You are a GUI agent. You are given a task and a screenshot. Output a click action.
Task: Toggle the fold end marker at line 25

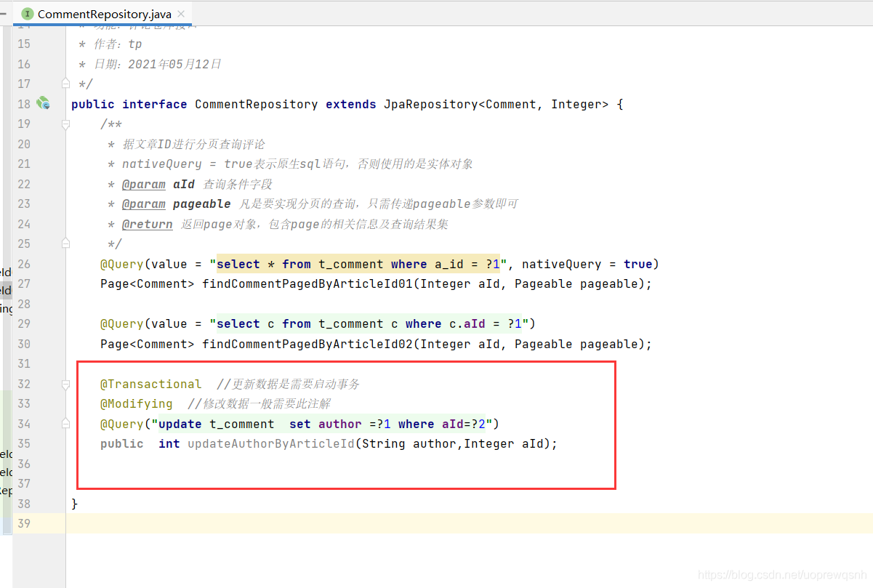(66, 243)
